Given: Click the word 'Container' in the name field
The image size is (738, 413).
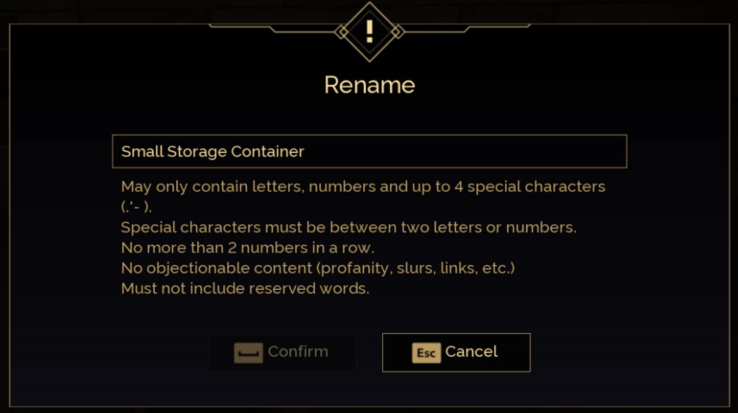Looking at the screenshot, I should pos(267,152).
